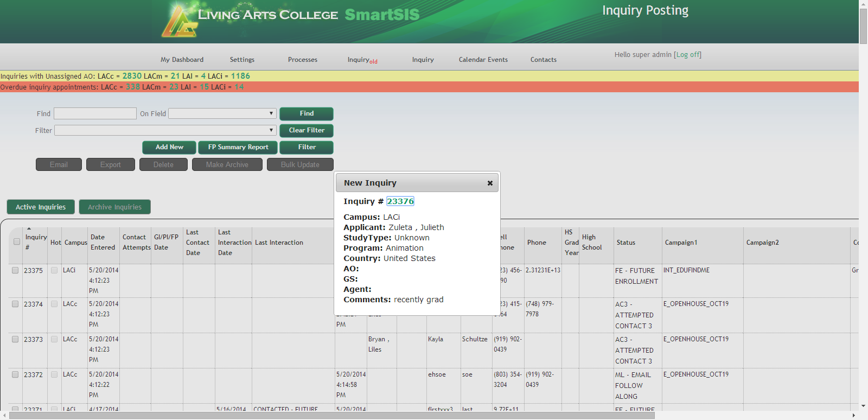Click the horizontal scrollbar right arrow

tap(854, 416)
